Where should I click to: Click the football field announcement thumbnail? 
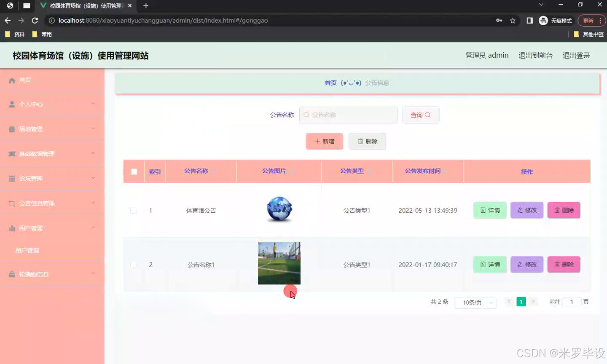tap(279, 263)
